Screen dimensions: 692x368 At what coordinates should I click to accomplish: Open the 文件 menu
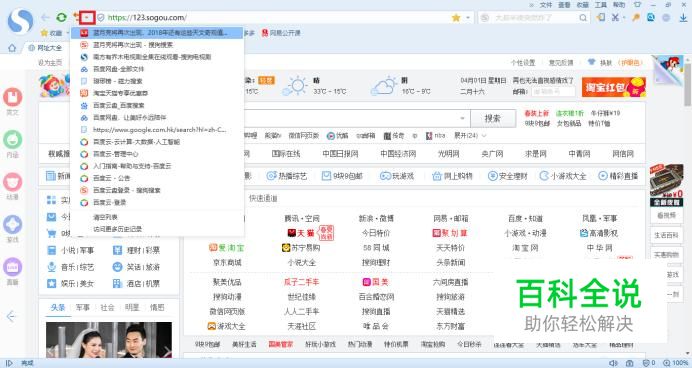(x=546, y=5)
